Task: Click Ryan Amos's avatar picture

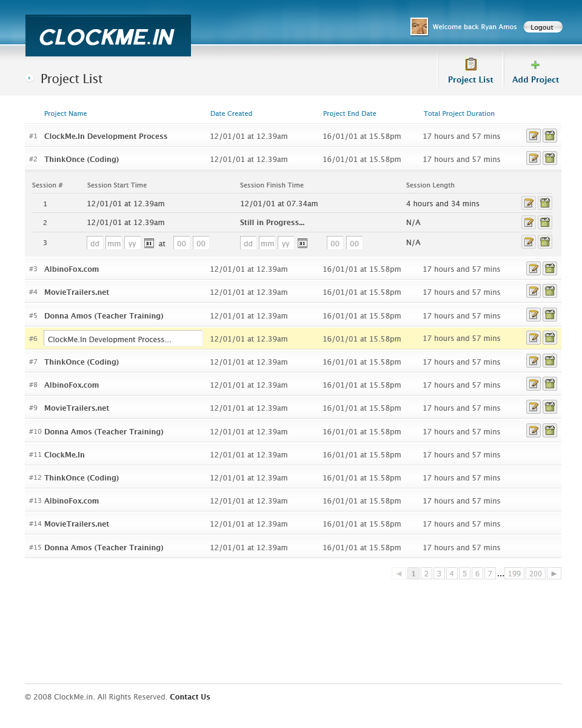Action: pos(420,27)
